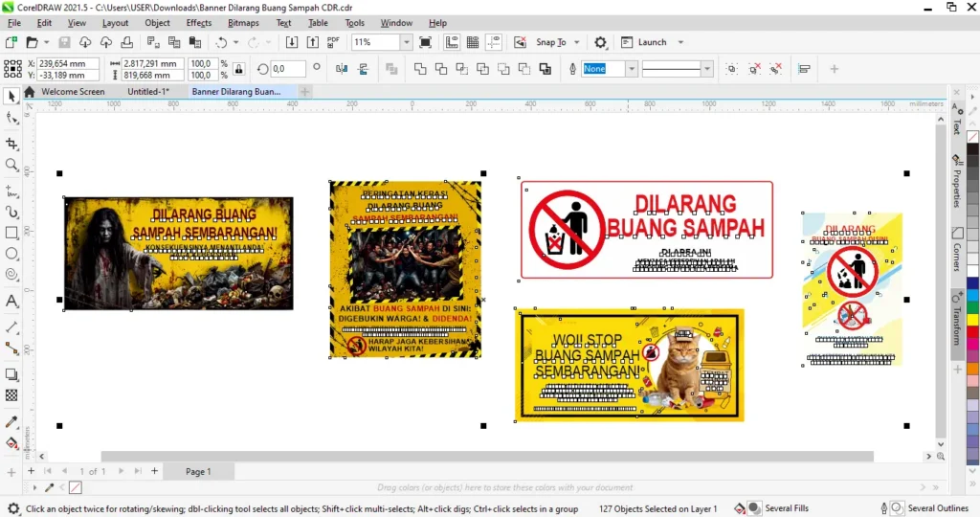Screen dimensions: 980x517
Task: Switch to Untitled-1 document tab
Action: tap(148, 91)
